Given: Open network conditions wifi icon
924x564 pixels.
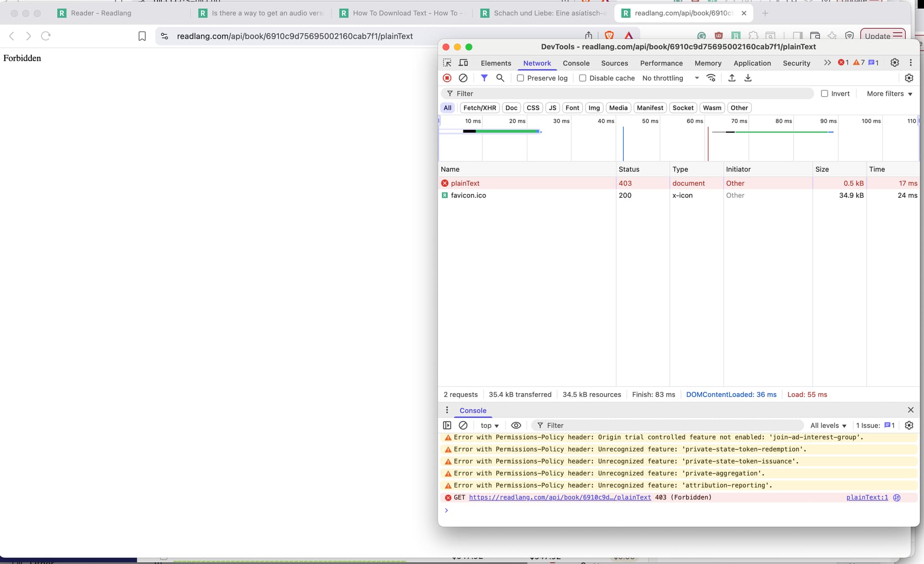Looking at the screenshot, I should (711, 78).
